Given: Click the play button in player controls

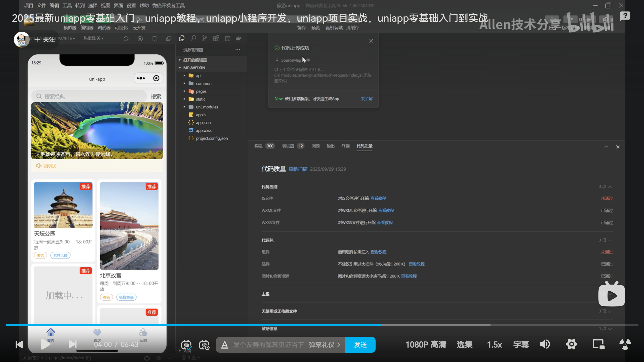Looking at the screenshot, I should coord(46,344).
